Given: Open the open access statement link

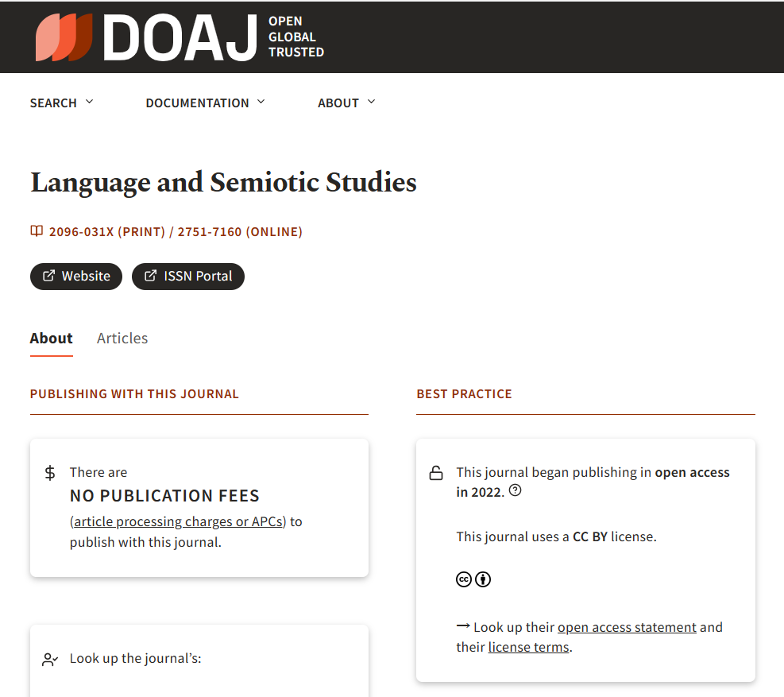Looking at the screenshot, I should point(627,627).
